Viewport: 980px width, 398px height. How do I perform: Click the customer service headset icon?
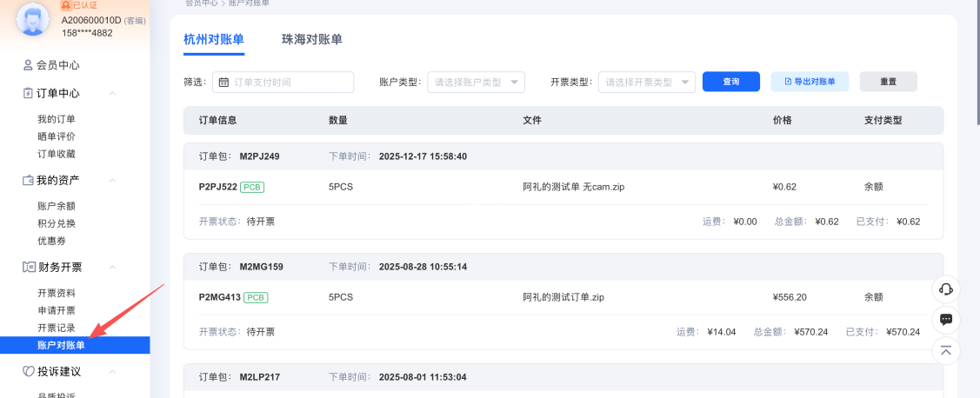pos(946,289)
